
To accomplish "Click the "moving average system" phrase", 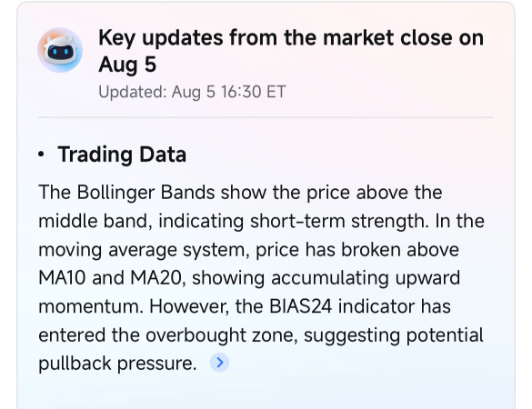I will click(x=142, y=250).
